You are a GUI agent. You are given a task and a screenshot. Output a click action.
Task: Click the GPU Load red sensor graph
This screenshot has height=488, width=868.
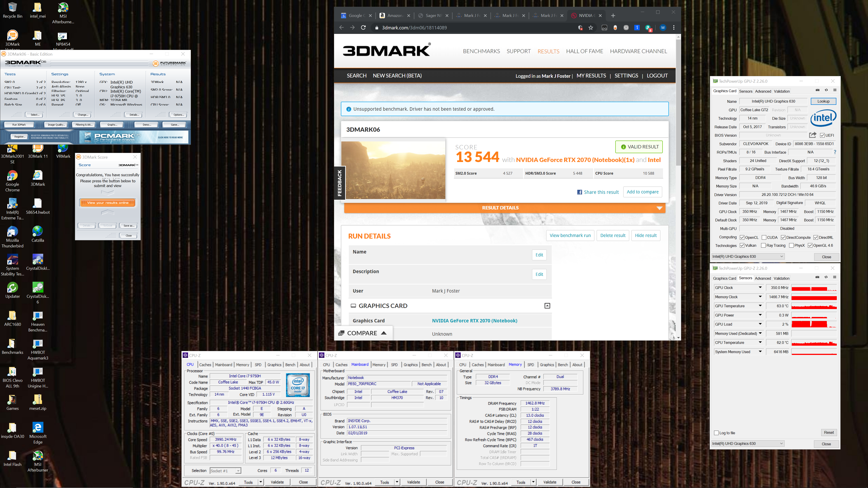(814, 324)
